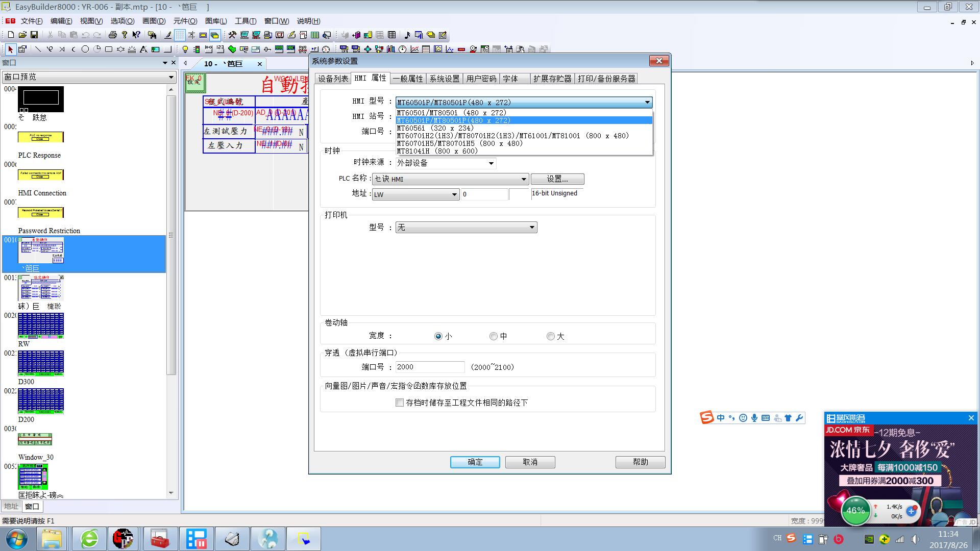The image size is (980, 551).
Task: Click the compile hammer tools icon
Action: click(232, 35)
